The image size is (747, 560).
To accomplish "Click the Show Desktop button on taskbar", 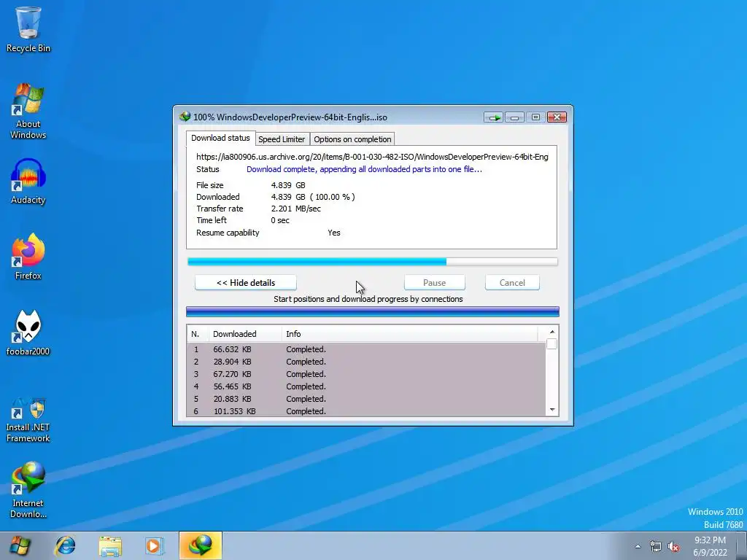I will [742, 546].
